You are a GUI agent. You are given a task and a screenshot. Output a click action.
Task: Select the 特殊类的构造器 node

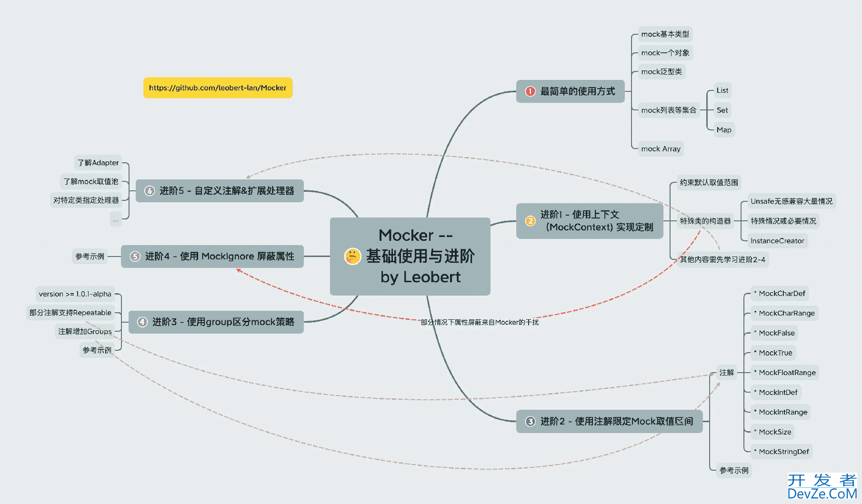pyautogui.click(x=705, y=221)
